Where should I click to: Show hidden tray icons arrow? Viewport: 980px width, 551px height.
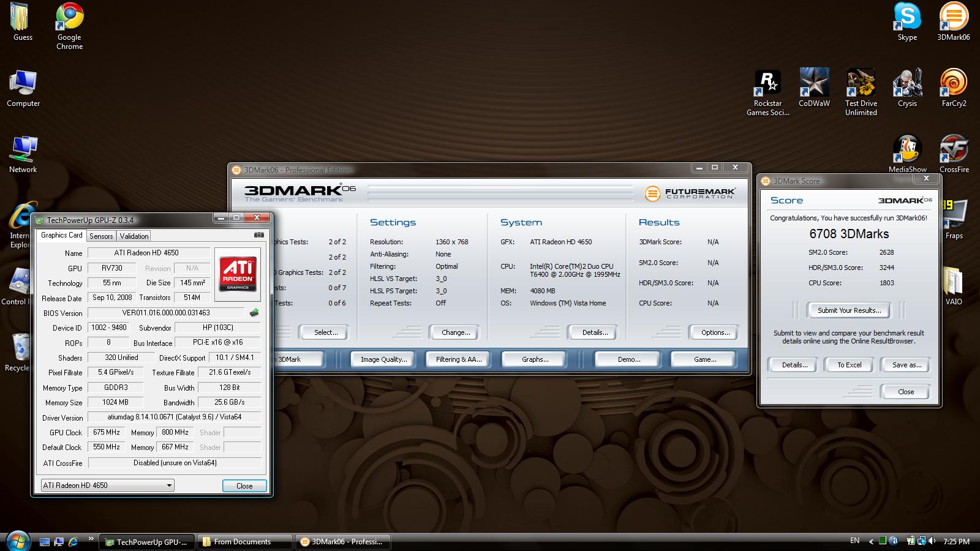coord(871,541)
